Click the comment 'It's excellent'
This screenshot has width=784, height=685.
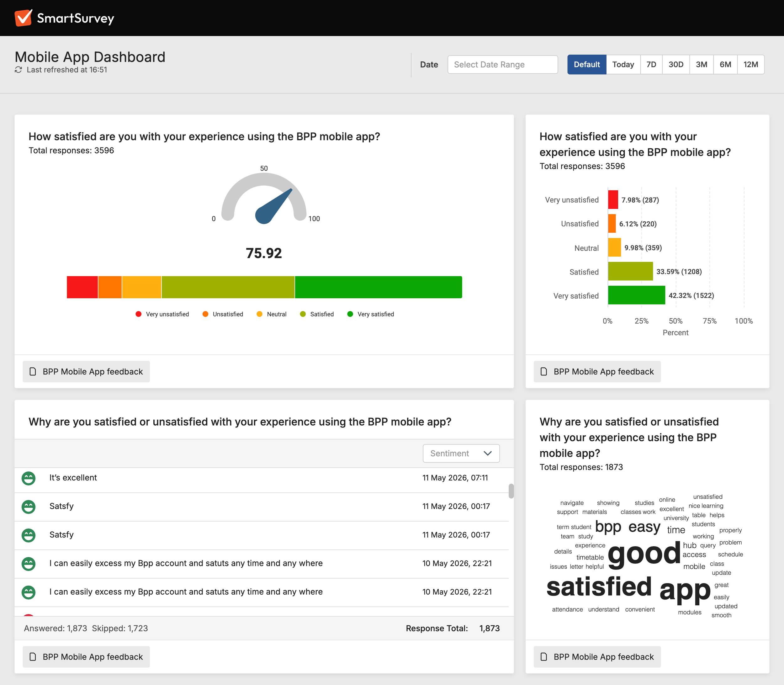tap(73, 478)
